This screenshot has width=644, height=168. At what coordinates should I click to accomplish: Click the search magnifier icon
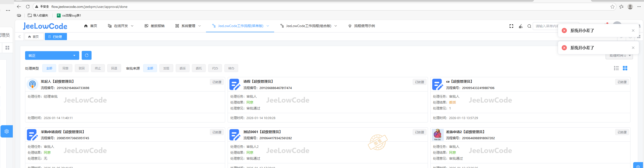pos(529,26)
